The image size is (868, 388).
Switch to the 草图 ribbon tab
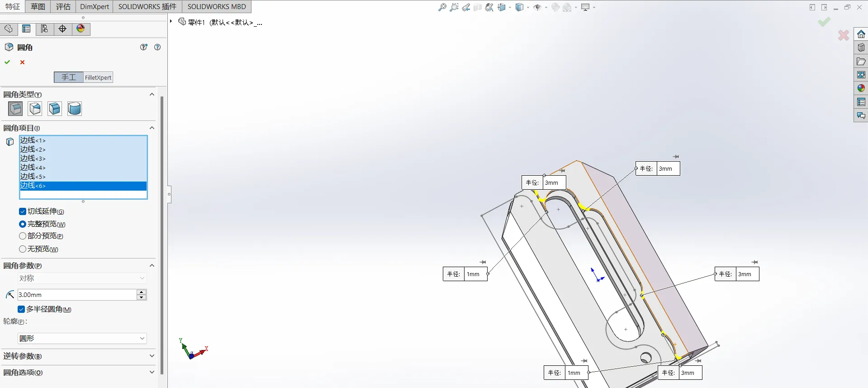click(38, 7)
